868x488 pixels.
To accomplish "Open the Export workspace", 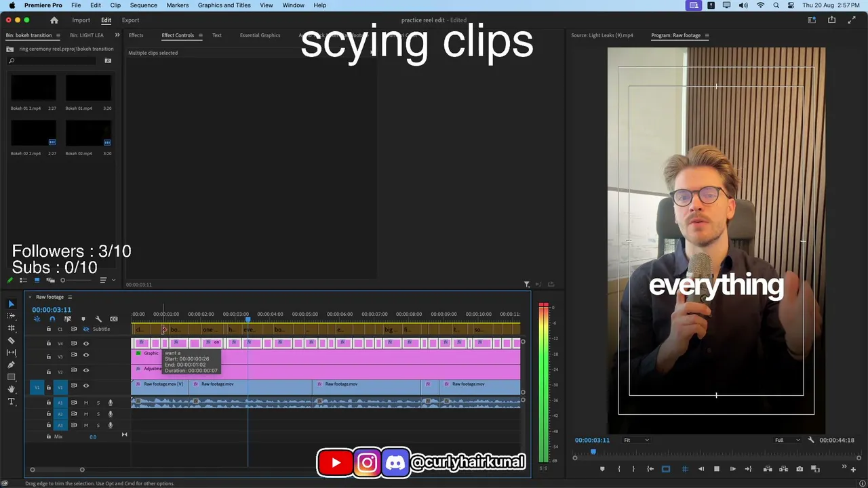I will pyautogui.click(x=130, y=20).
